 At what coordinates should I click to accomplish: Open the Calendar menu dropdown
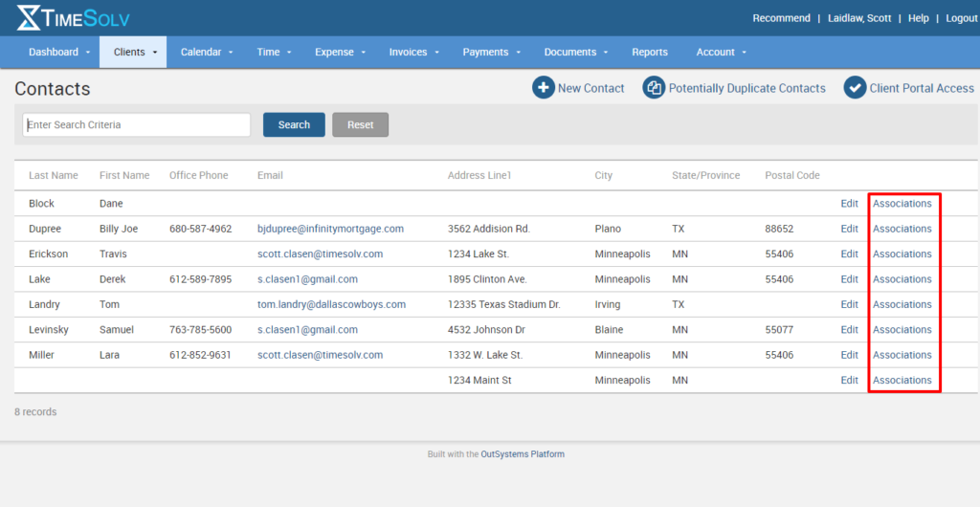(207, 52)
